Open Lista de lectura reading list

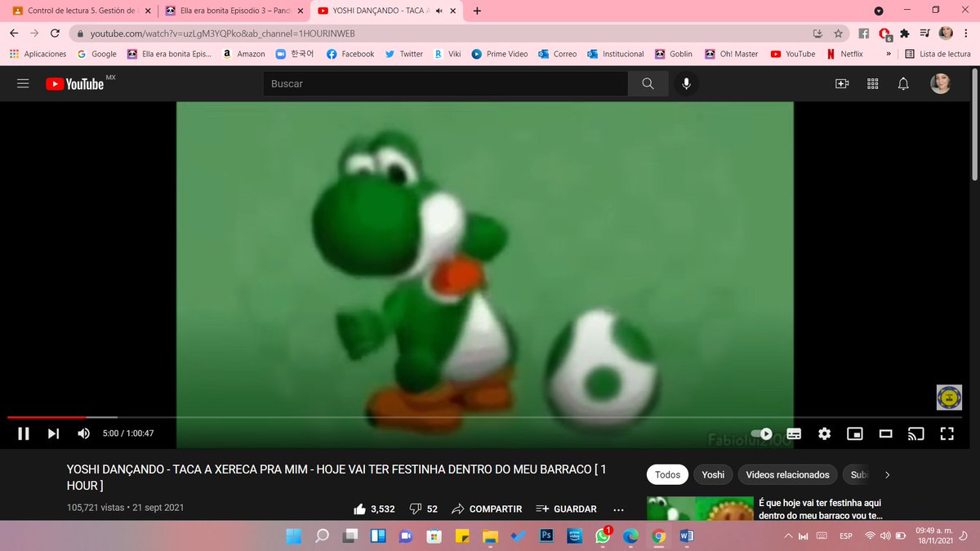tap(938, 54)
